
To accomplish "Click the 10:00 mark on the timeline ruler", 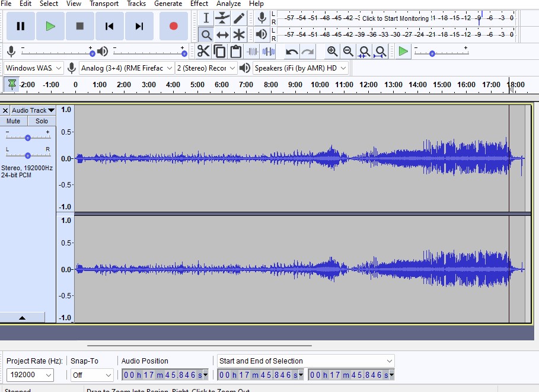I will [x=320, y=85].
